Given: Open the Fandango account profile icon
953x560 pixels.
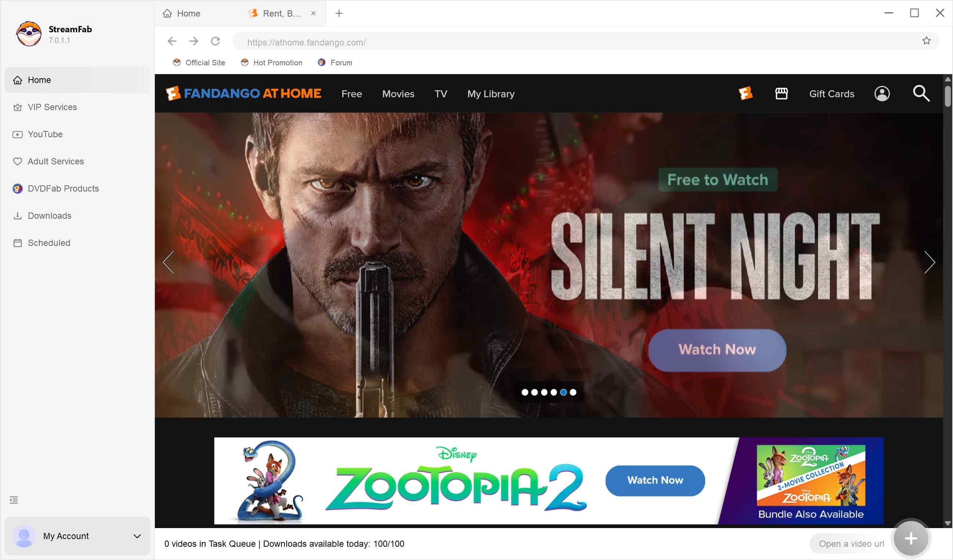Looking at the screenshot, I should [x=882, y=94].
